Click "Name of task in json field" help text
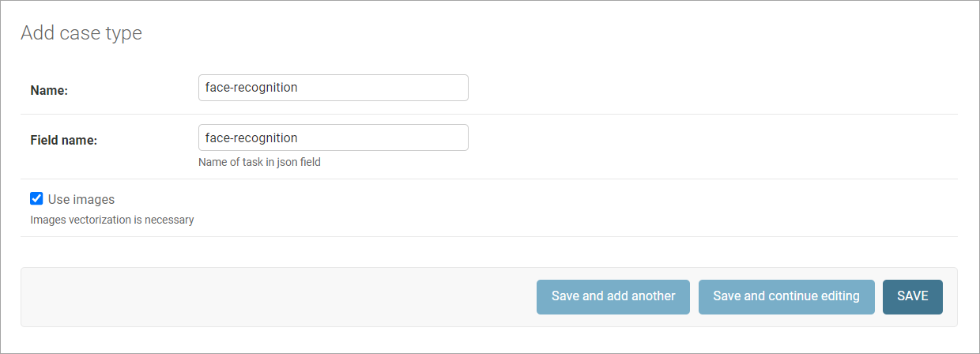The width and height of the screenshot is (980, 354). pyautogui.click(x=259, y=163)
